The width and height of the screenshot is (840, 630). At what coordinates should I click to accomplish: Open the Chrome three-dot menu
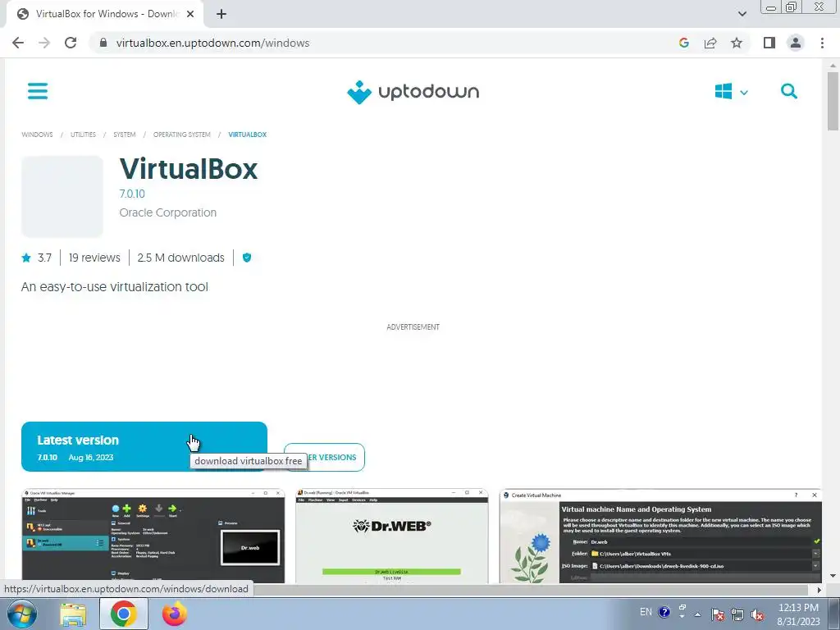[822, 43]
